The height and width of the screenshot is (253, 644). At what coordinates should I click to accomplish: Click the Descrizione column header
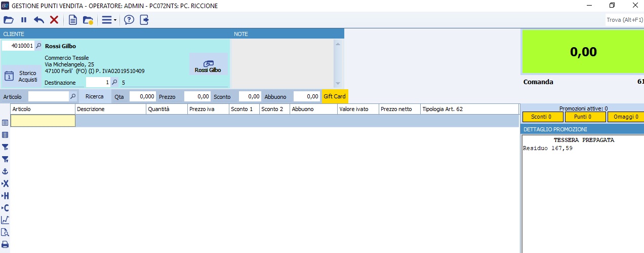click(111, 109)
